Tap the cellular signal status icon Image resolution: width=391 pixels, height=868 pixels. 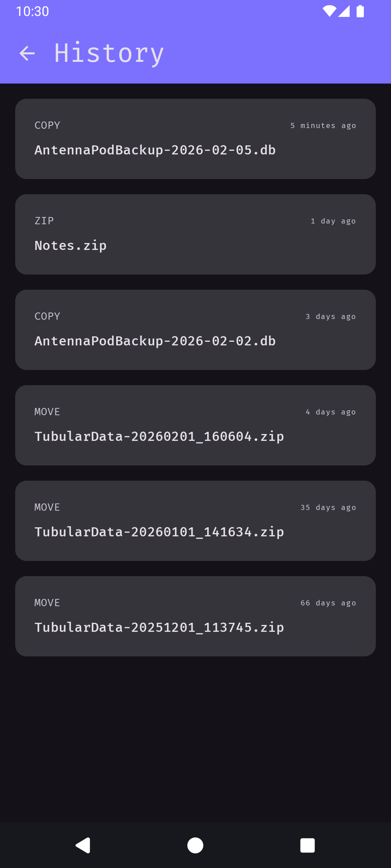coord(344,11)
